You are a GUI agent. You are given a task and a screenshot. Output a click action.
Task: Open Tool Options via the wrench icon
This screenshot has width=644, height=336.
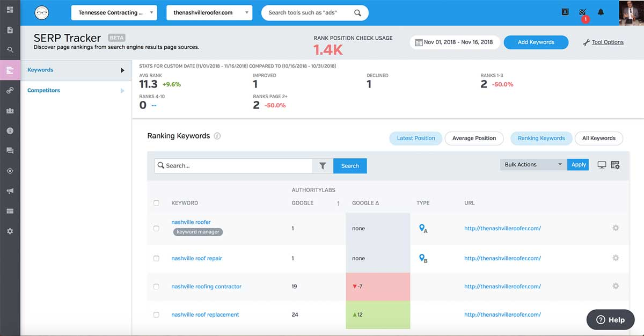click(x=603, y=42)
